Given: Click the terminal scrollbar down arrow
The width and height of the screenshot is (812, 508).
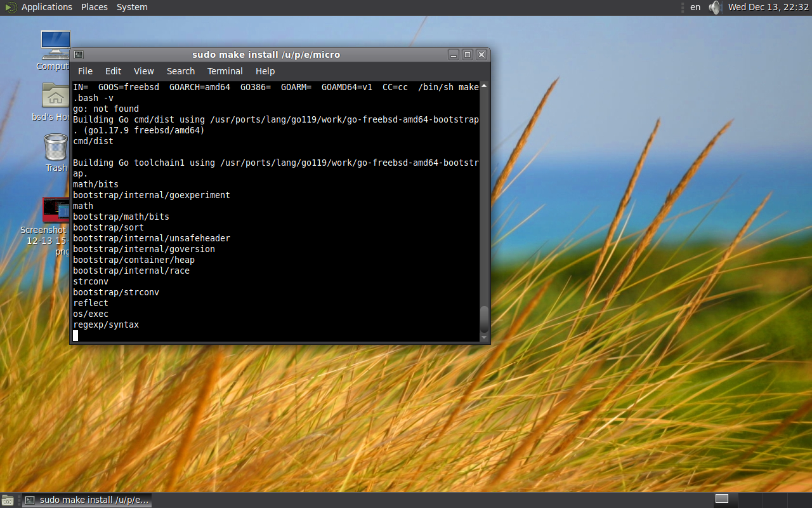Looking at the screenshot, I should point(484,338).
